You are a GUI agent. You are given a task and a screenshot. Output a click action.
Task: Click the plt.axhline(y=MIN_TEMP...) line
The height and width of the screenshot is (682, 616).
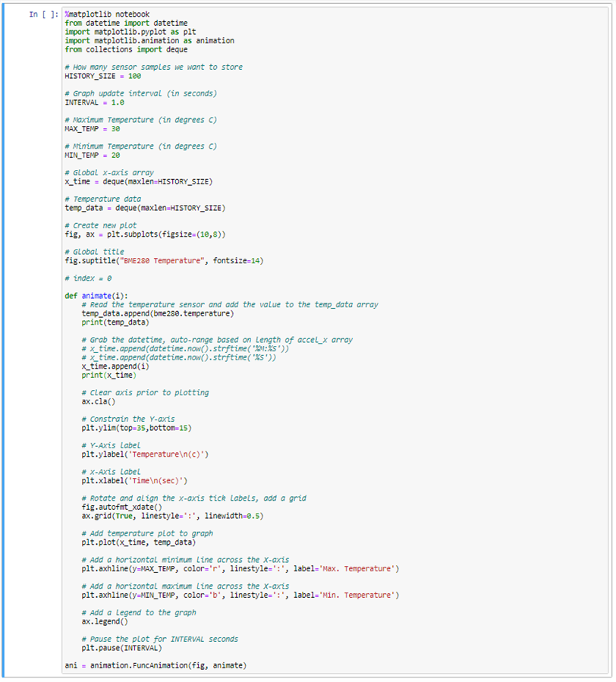pyautogui.click(x=240, y=595)
